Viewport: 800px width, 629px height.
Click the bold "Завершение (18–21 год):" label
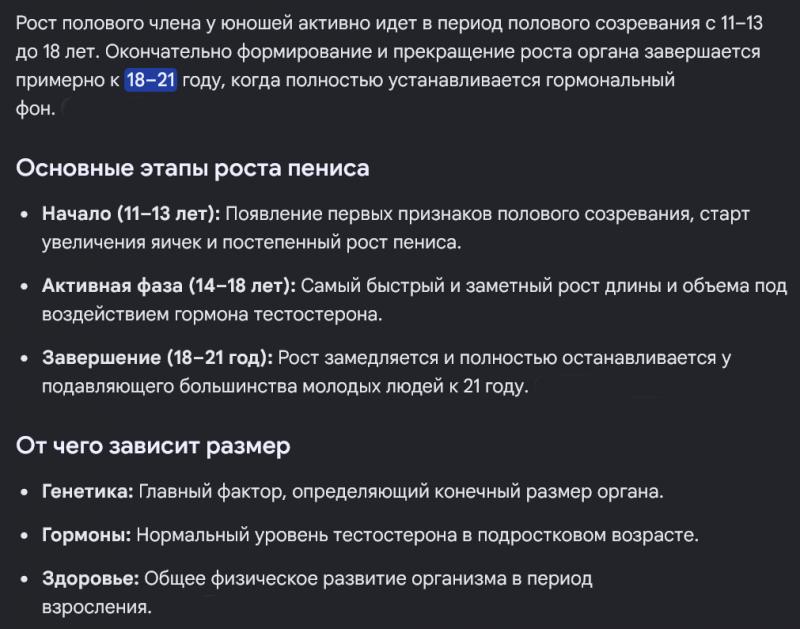[158, 358]
